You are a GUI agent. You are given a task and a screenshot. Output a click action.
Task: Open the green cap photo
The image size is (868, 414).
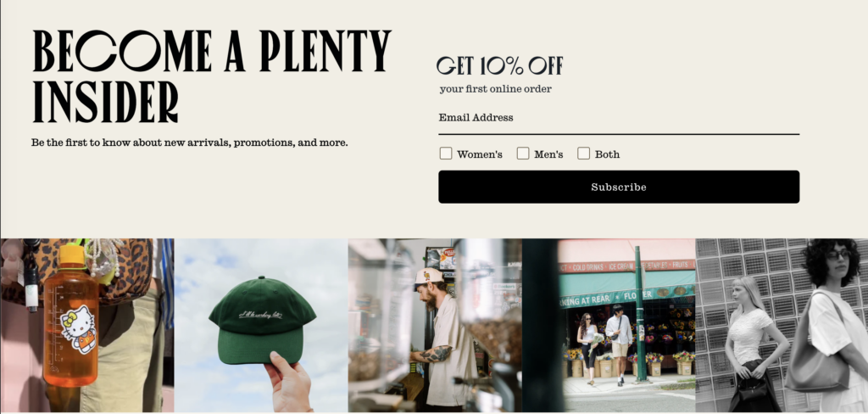(x=261, y=325)
